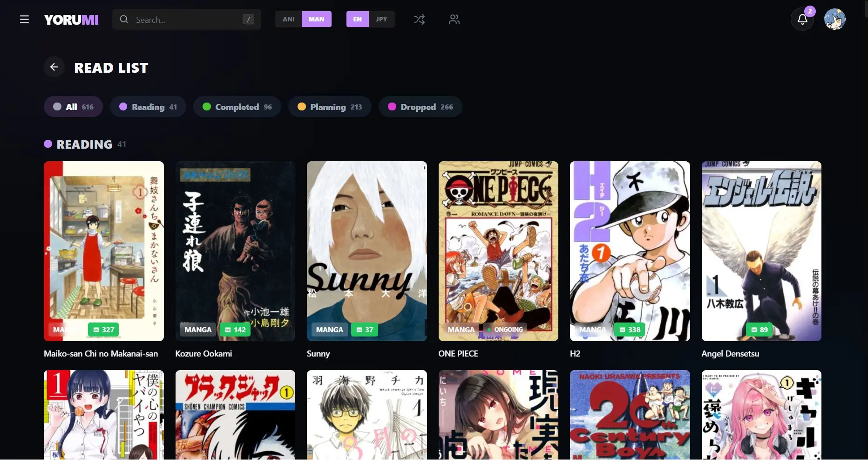Click the YORUMI logo
This screenshot has height=460, width=868.
click(x=71, y=20)
